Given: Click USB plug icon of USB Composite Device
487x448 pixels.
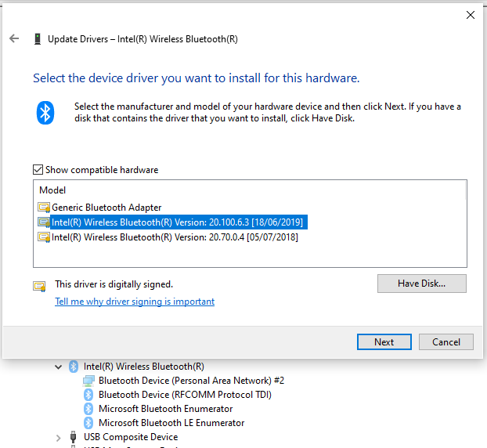Looking at the screenshot, I should 74,436.
